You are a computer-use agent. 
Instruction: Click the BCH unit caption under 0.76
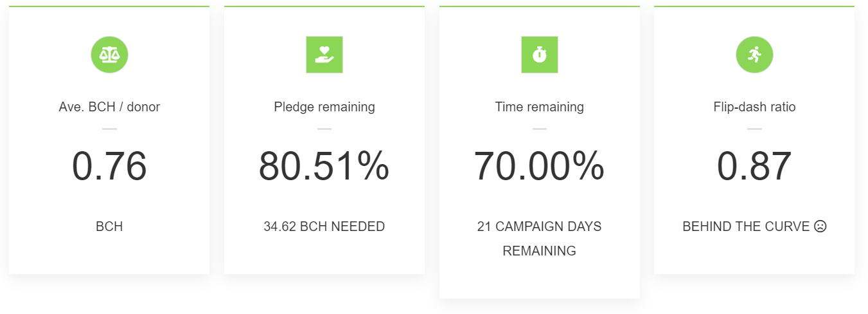coord(109,226)
